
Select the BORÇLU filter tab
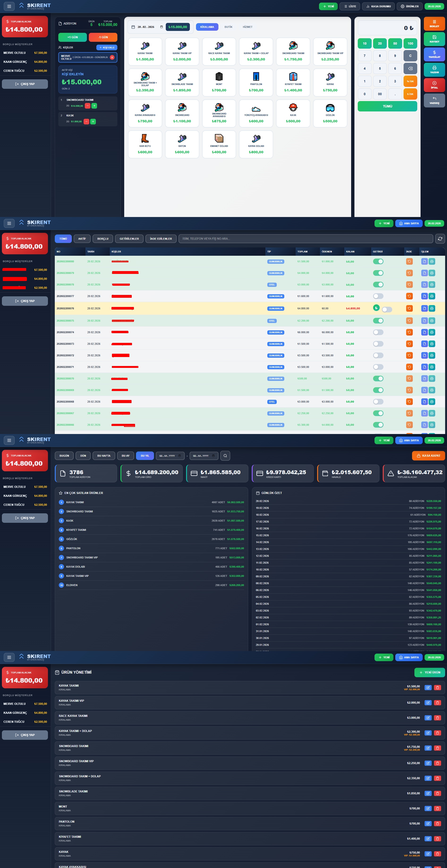[103, 238]
